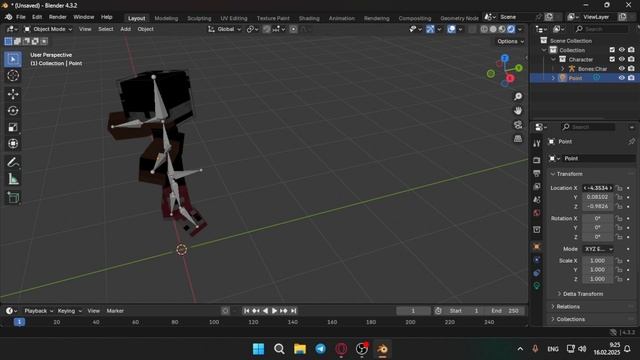Open the Tool properties tab
Viewport: 640px width, 360px height.
537,143
